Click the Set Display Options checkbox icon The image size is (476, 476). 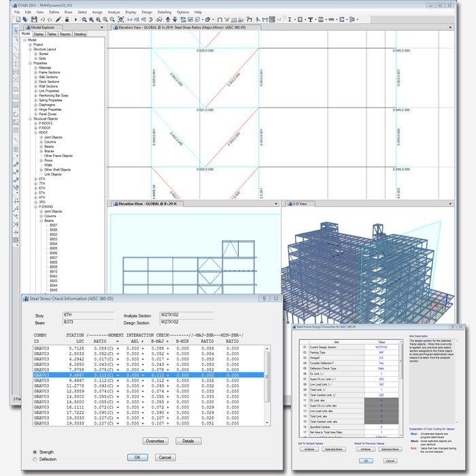(190, 20)
